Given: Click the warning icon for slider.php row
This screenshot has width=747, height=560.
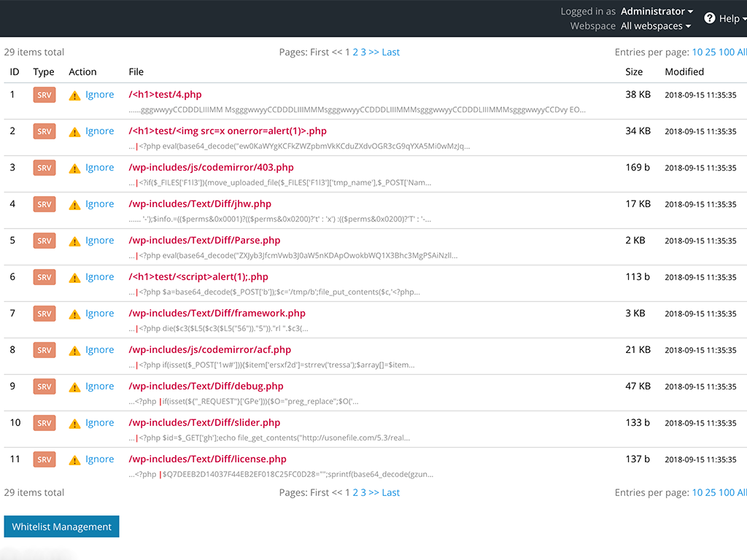Looking at the screenshot, I should [x=74, y=423].
